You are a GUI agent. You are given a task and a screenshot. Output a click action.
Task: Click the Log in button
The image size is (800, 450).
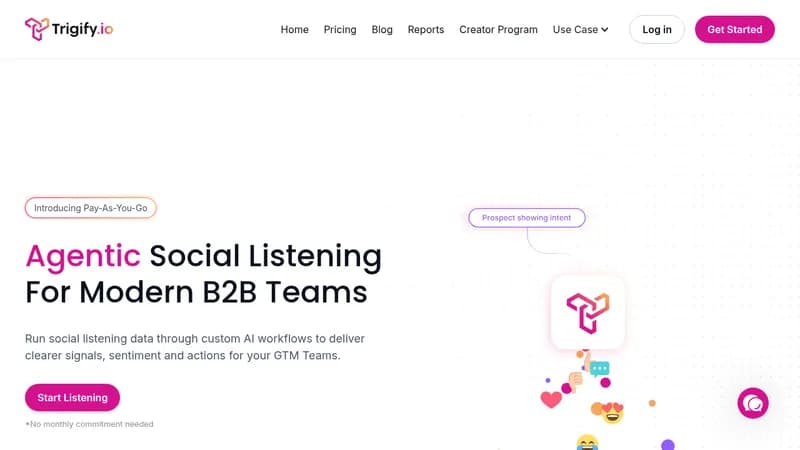tap(657, 30)
